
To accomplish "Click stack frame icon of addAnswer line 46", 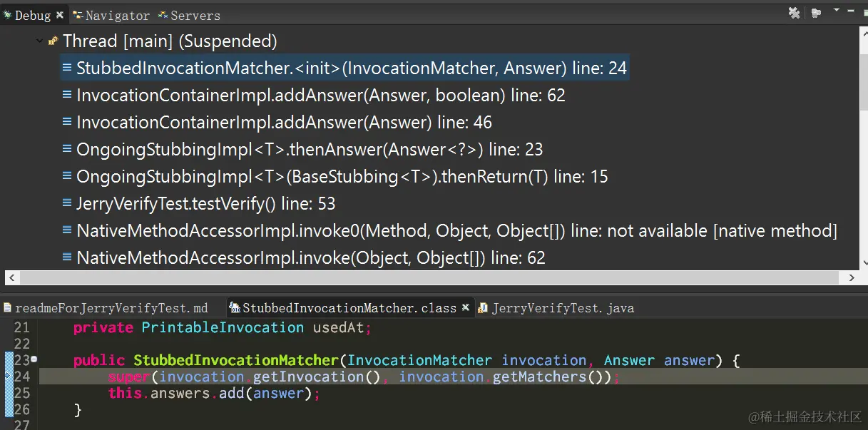I will coord(67,123).
